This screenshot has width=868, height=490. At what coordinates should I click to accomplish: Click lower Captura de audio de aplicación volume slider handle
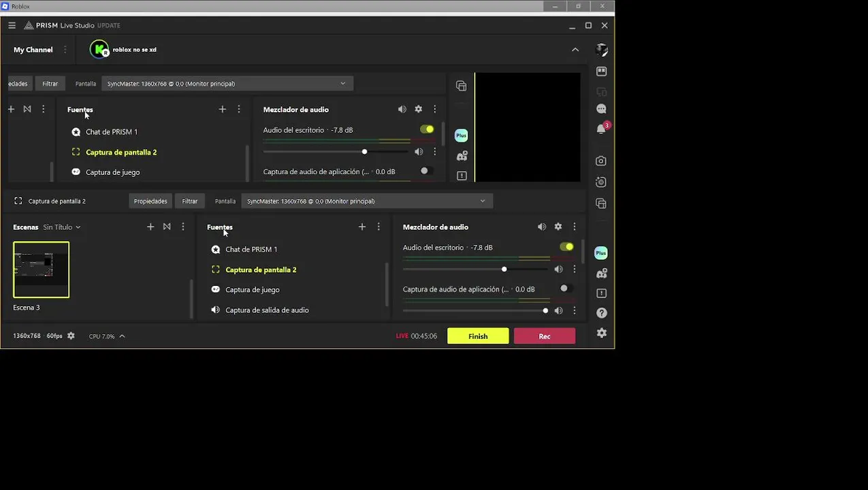coord(545,311)
